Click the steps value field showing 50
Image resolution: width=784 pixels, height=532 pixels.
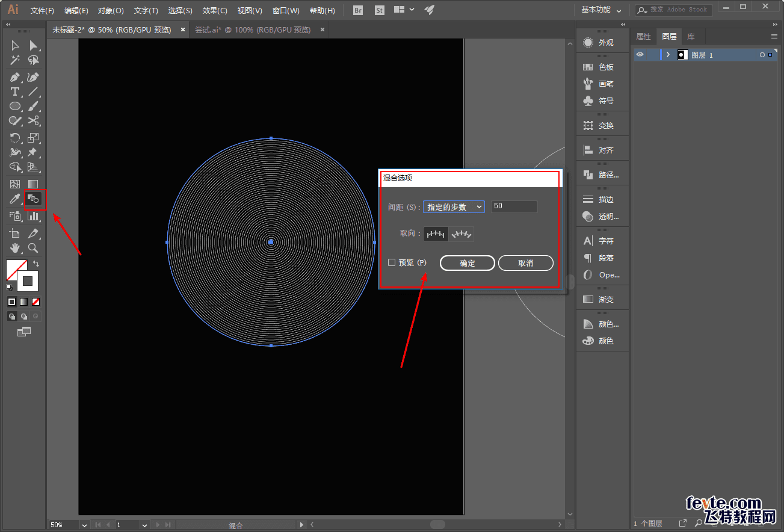(514, 206)
